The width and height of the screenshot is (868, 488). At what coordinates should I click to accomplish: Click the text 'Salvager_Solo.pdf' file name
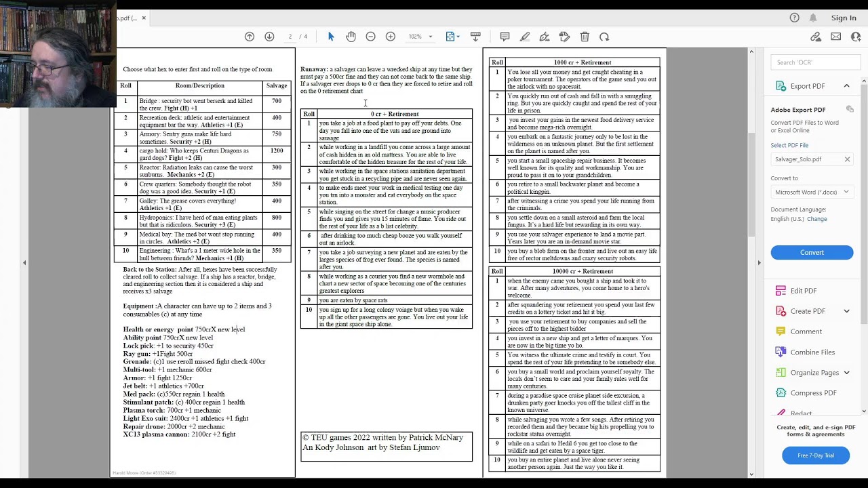pos(798,159)
